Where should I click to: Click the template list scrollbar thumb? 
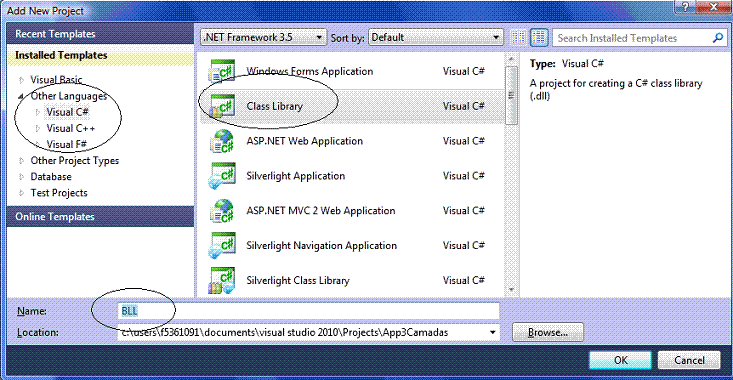[x=511, y=95]
